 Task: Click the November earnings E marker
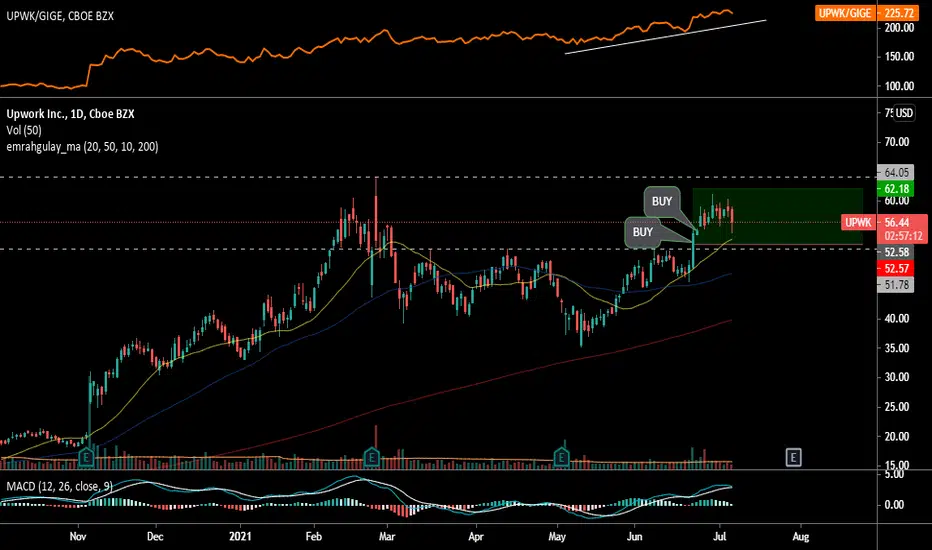click(x=87, y=457)
